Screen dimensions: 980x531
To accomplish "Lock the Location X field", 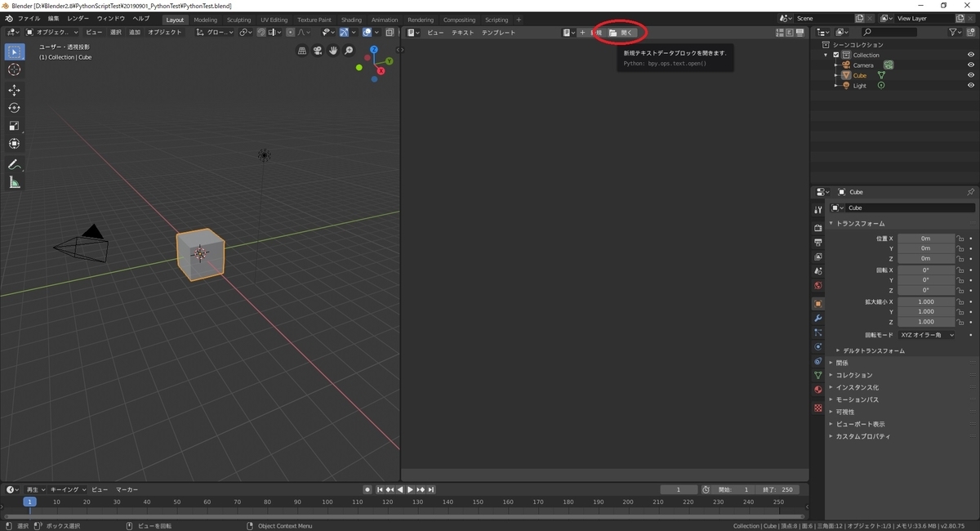I will tap(960, 239).
